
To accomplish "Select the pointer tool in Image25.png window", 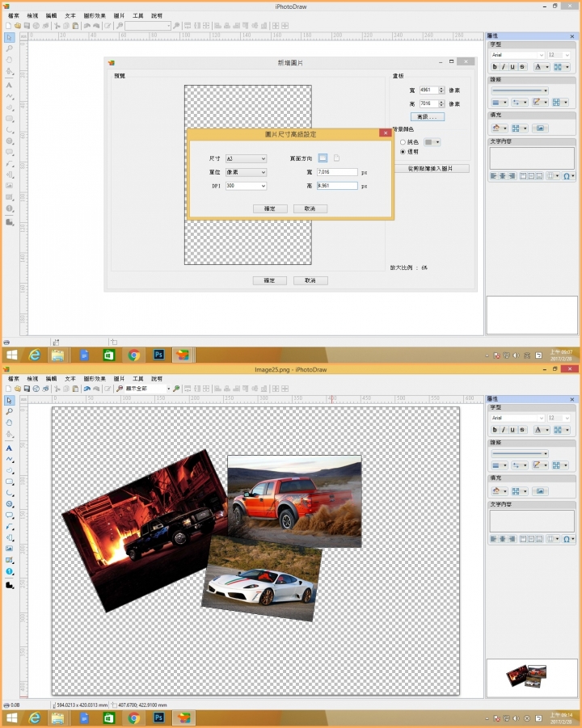I will pyautogui.click(x=9, y=400).
